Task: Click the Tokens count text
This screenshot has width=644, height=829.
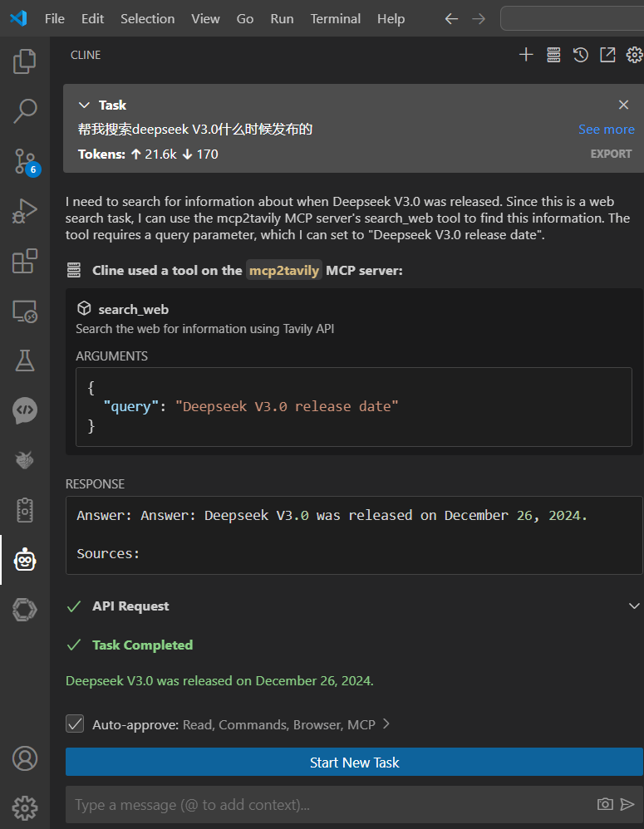Action: pyautogui.click(x=148, y=154)
